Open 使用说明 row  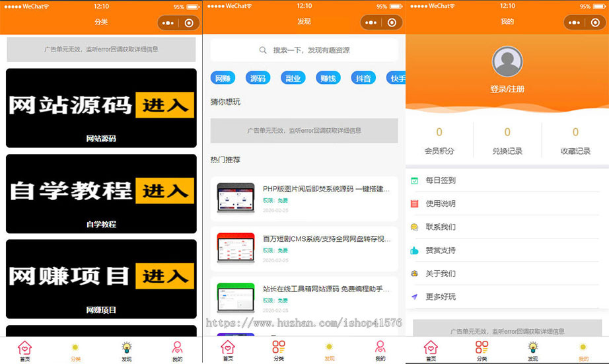[x=507, y=203]
